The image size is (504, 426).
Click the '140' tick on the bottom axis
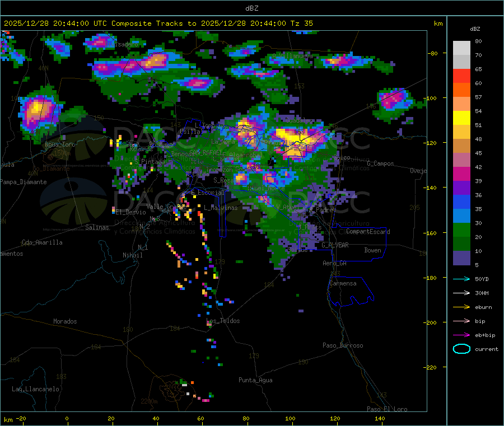pyautogui.click(x=380, y=418)
